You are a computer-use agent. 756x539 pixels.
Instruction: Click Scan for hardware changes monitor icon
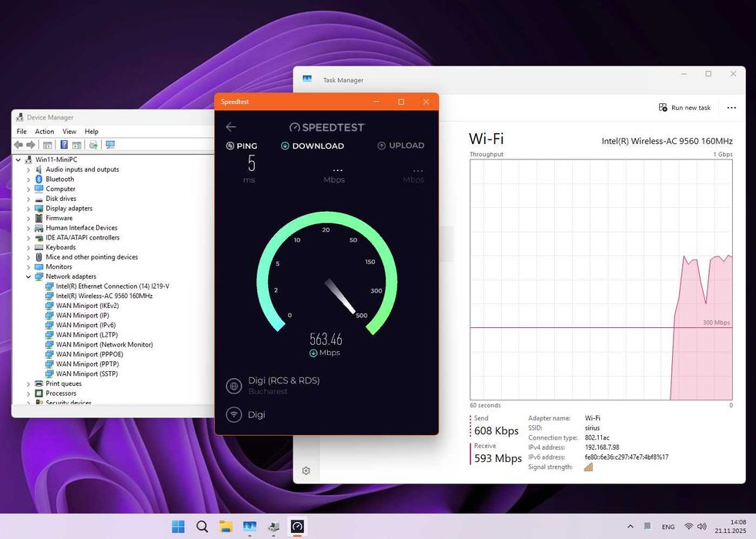pos(110,145)
